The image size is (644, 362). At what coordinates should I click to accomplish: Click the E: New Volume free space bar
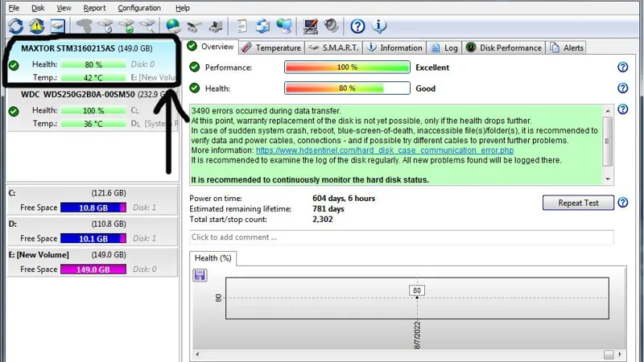coord(94,269)
